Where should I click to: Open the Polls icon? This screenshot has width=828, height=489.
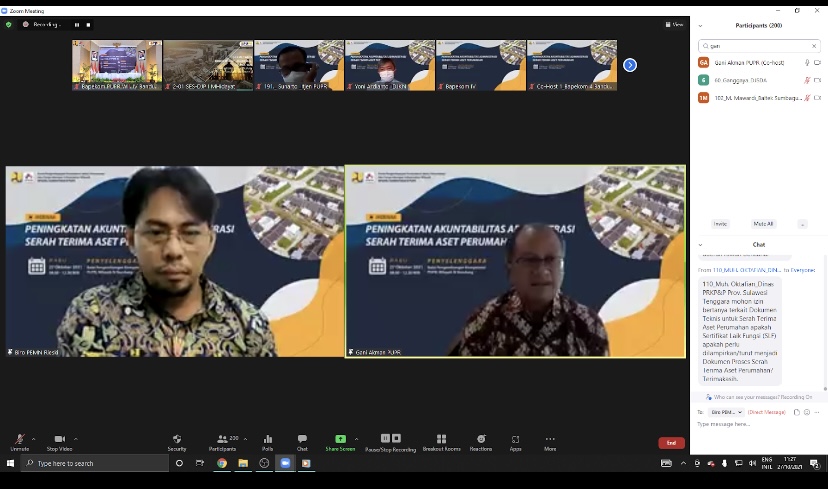click(x=268, y=442)
